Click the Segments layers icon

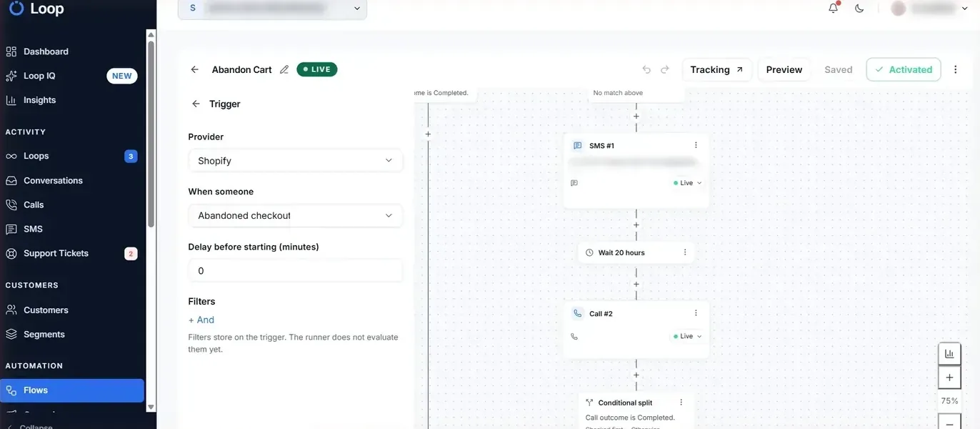pos(11,334)
